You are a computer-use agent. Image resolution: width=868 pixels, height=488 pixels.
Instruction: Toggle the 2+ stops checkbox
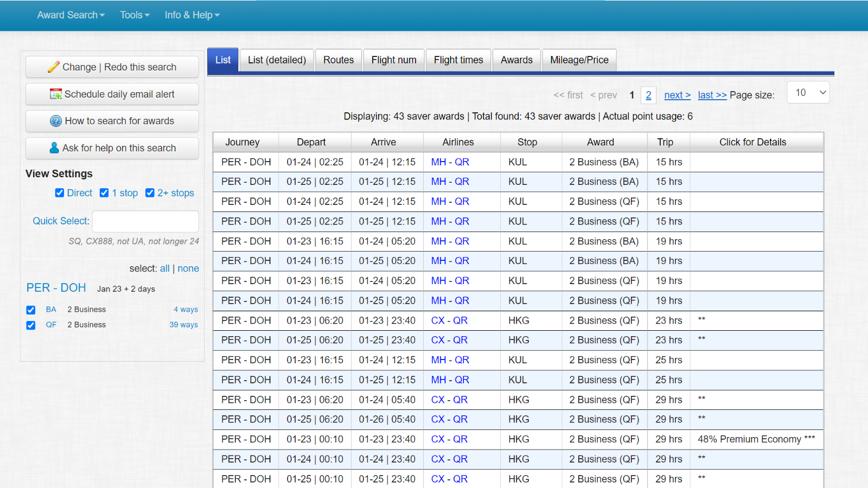click(150, 192)
